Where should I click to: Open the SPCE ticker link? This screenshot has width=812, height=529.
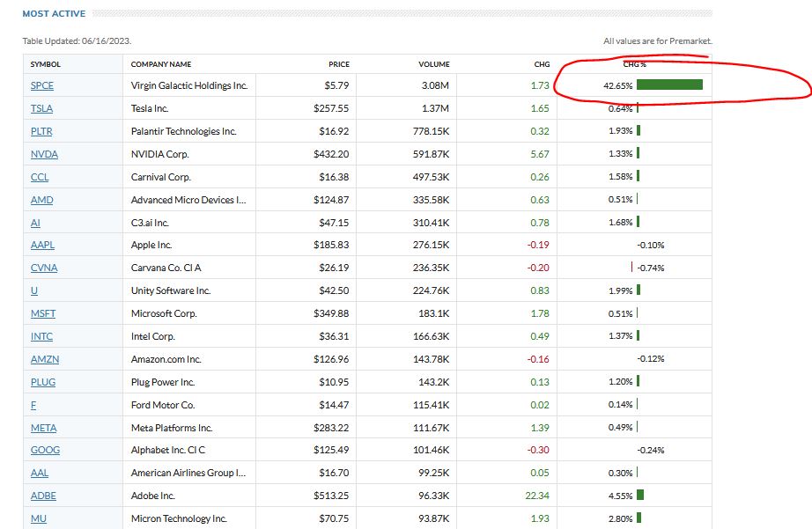click(42, 85)
